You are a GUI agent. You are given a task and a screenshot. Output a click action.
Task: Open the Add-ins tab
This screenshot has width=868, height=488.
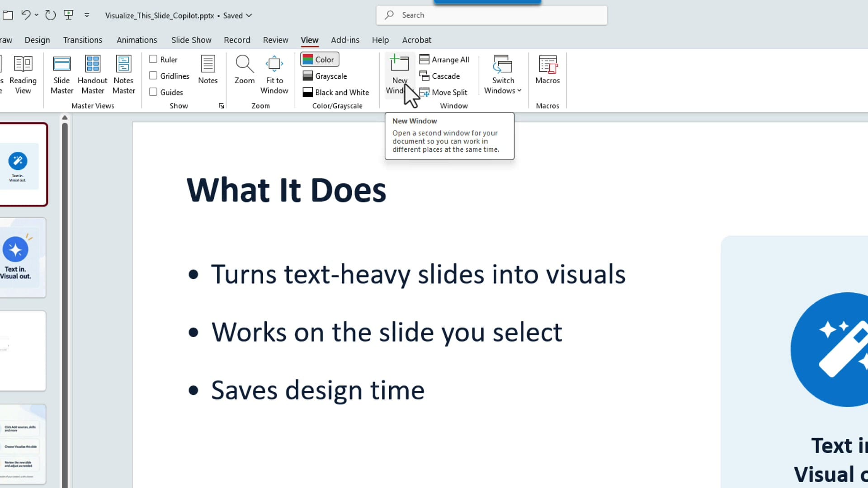tap(345, 40)
